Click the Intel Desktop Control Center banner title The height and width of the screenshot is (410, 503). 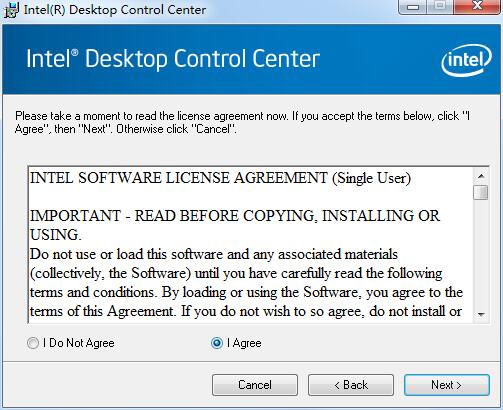pyautogui.click(x=173, y=59)
